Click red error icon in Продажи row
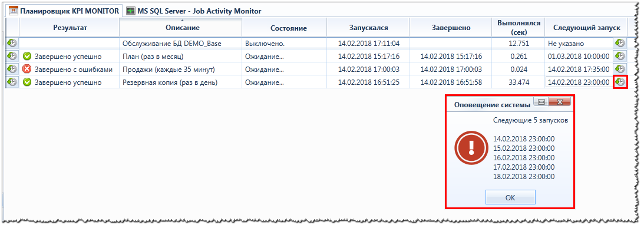 pyautogui.click(x=27, y=70)
